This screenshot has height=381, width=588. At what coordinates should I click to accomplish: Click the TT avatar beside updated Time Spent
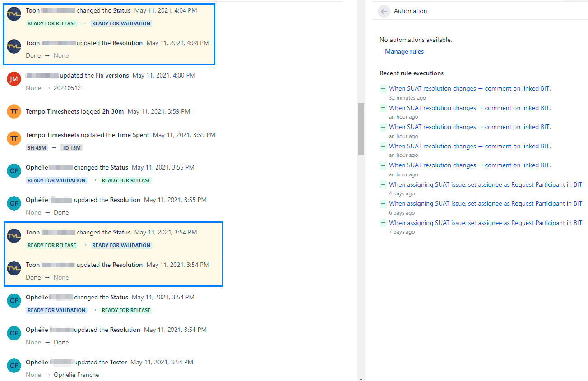(x=14, y=138)
